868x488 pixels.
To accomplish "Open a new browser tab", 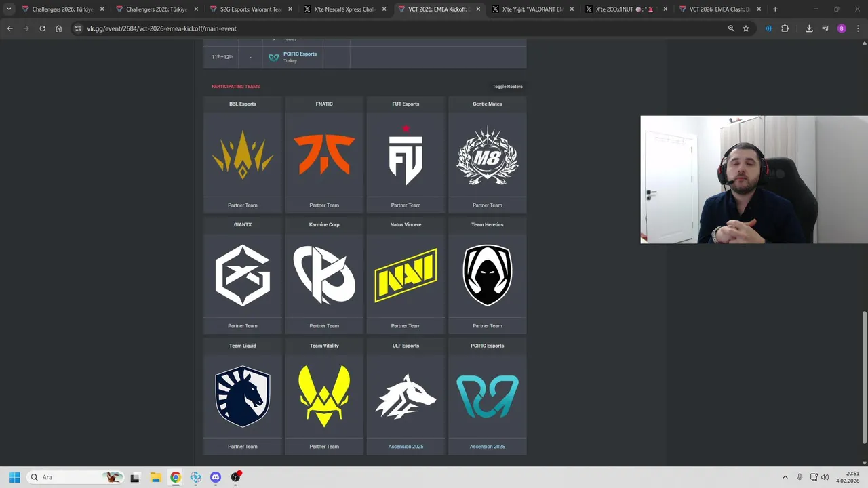I will (775, 9).
